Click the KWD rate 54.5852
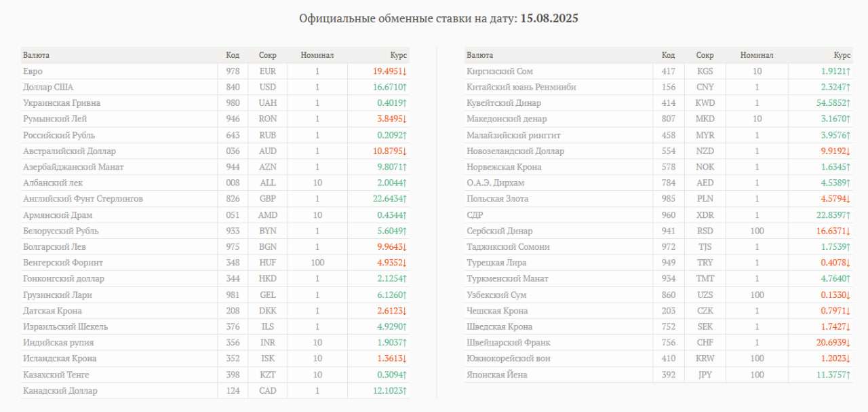 point(833,103)
